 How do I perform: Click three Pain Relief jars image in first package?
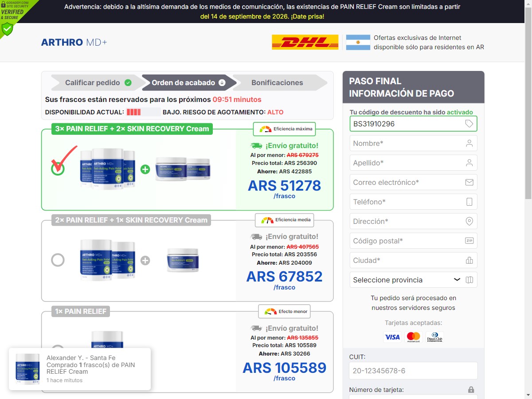pos(107,169)
